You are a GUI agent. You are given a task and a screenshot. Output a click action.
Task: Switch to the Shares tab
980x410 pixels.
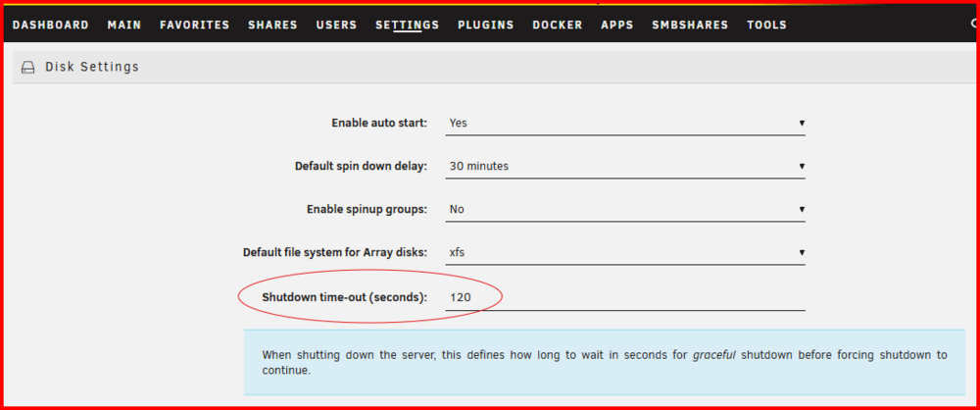(273, 26)
